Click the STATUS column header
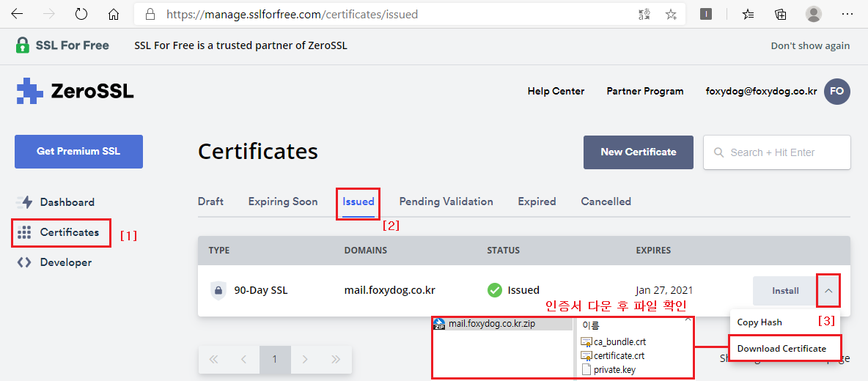Image resolution: width=868 pixels, height=381 pixels. [x=503, y=251]
